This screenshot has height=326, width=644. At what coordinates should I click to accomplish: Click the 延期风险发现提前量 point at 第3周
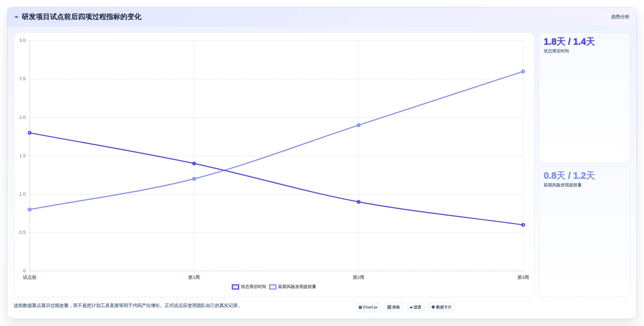523,71
